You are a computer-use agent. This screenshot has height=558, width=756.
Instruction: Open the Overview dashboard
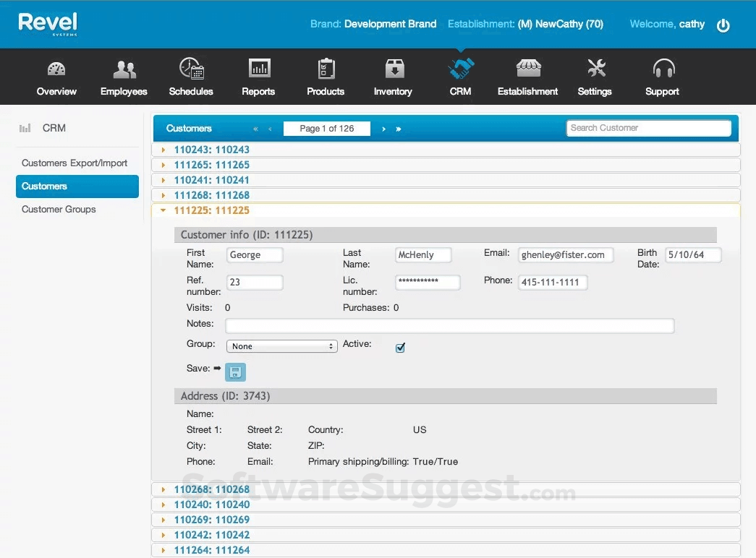click(x=56, y=76)
